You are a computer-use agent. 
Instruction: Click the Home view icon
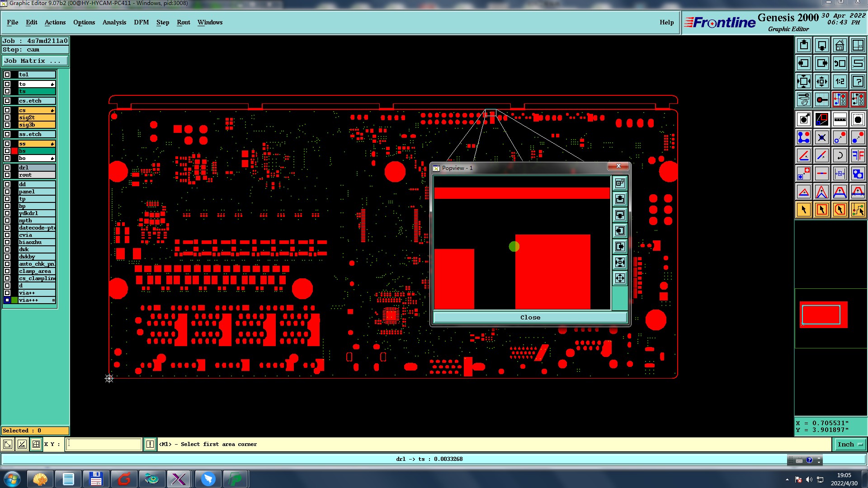click(840, 45)
